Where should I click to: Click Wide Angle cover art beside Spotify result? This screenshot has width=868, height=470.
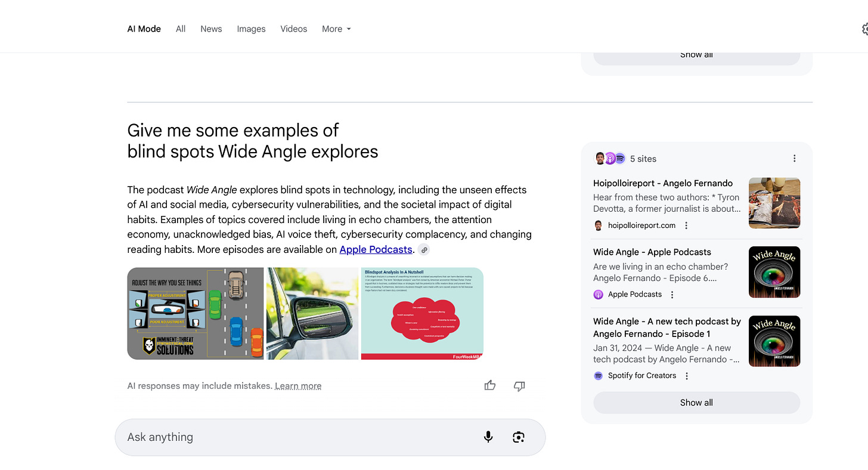click(774, 341)
